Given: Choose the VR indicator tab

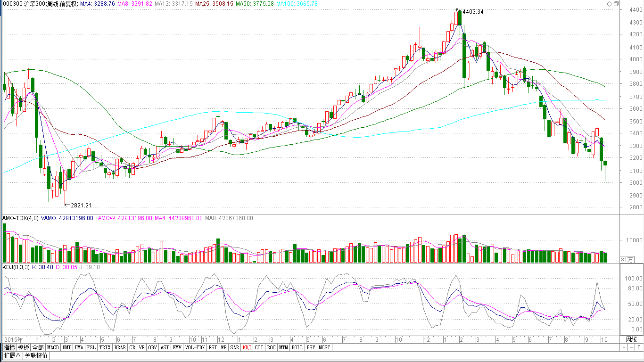Looking at the screenshot, I should tap(141, 347).
